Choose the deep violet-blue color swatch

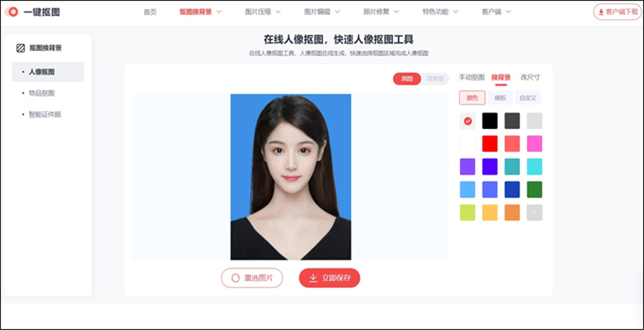[490, 167]
